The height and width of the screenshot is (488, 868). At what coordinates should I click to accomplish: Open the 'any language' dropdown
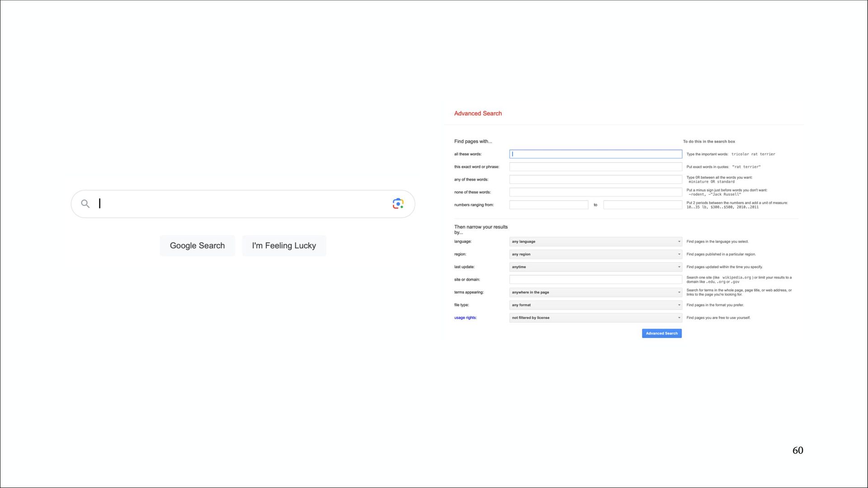point(595,242)
